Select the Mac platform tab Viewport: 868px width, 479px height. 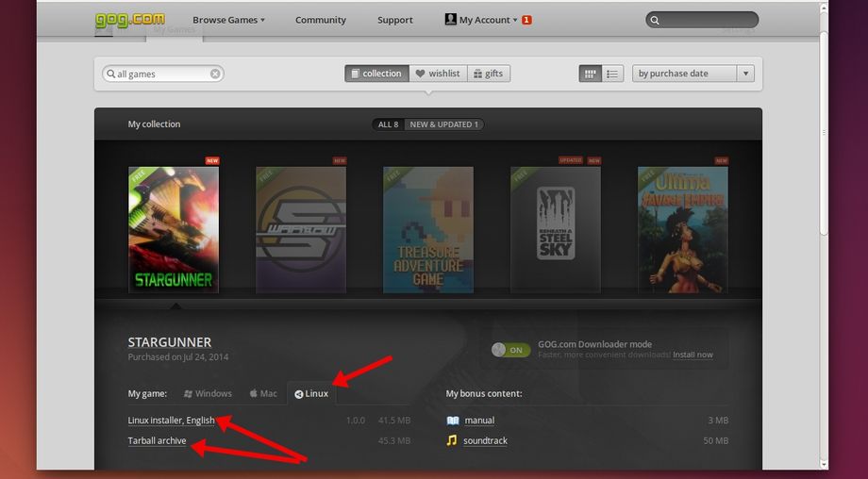263,393
